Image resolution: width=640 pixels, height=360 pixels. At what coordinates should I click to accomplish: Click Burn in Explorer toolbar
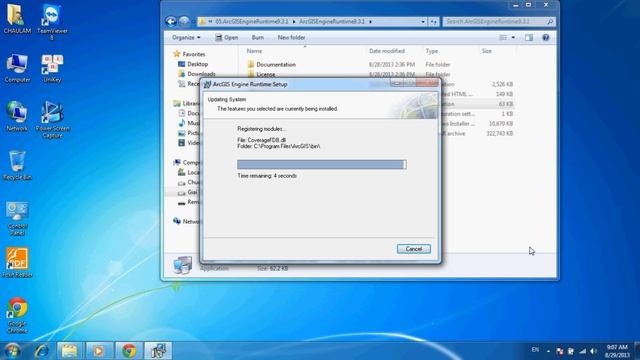pos(258,38)
